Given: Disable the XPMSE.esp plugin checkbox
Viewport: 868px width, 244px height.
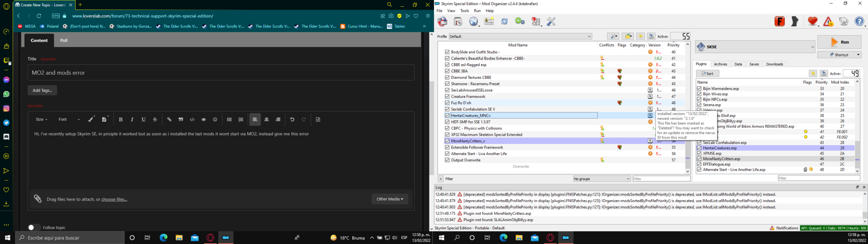Looking at the screenshot, I should point(699,153).
